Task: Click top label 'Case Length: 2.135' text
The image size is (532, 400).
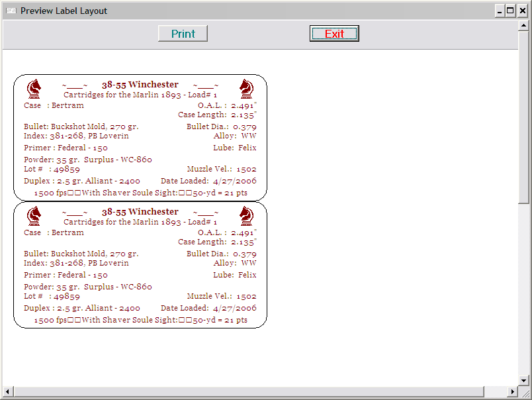Action: (x=217, y=115)
